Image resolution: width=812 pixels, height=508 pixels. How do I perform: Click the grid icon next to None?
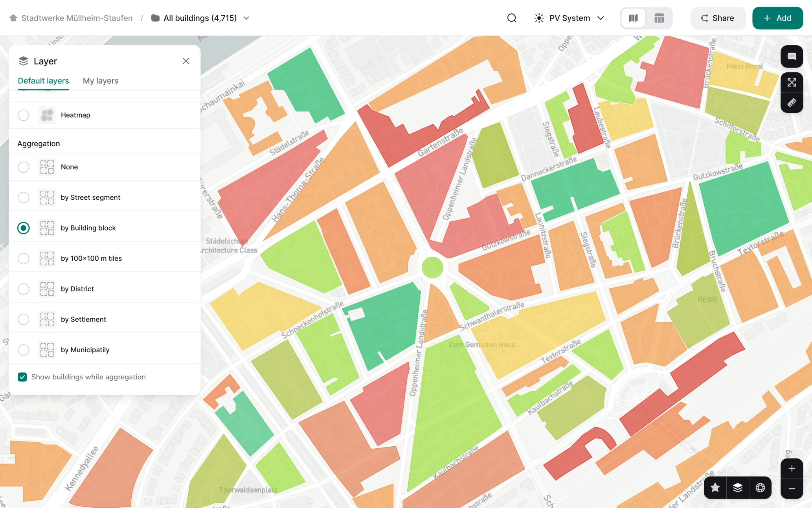point(47,167)
